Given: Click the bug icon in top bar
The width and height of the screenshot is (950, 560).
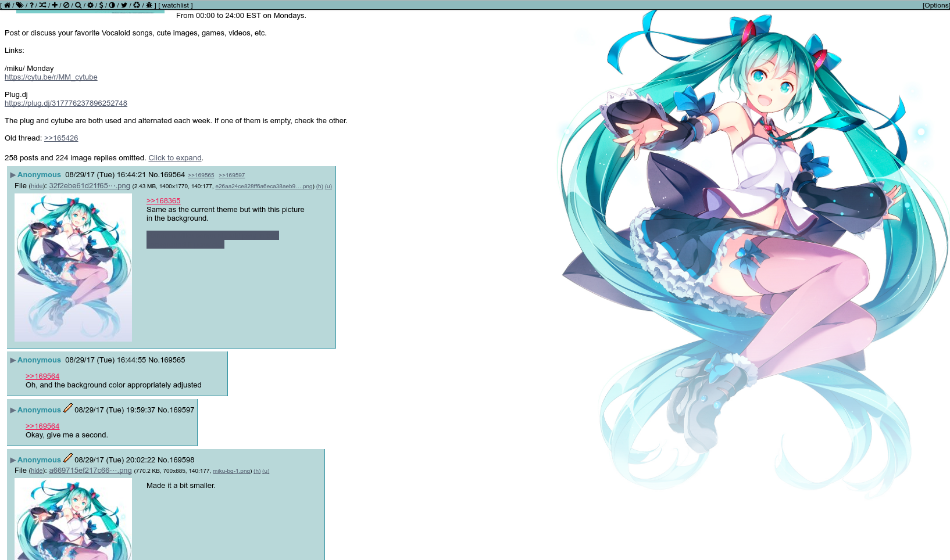Looking at the screenshot, I should (149, 5).
